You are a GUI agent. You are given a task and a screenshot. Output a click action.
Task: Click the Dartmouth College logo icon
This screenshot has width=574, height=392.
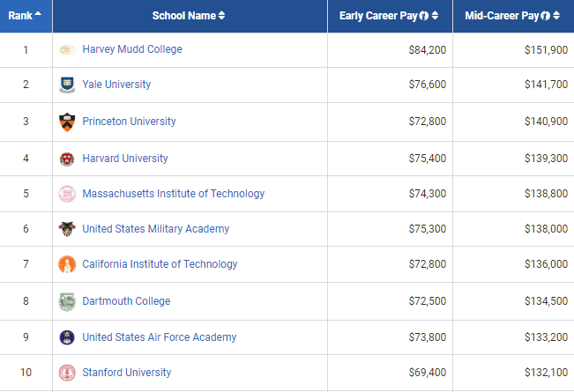coord(67,301)
